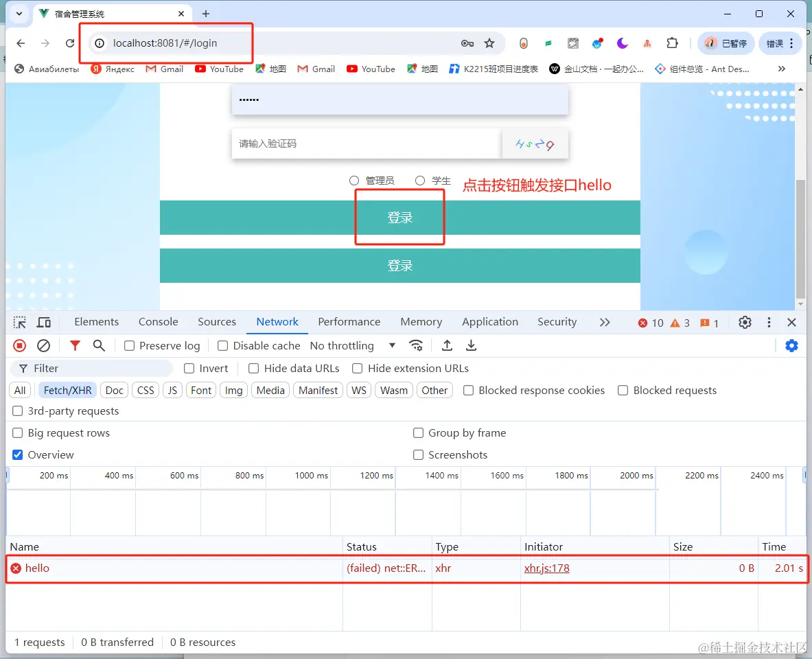Open the extensions puzzle icon
The height and width of the screenshot is (659, 812).
tap(672, 43)
